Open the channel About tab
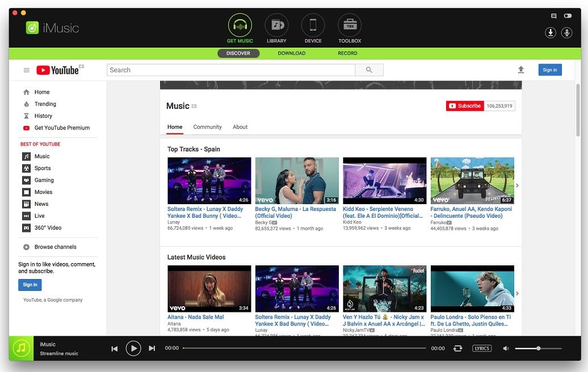This screenshot has width=588, height=372. click(x=240, y=127)
